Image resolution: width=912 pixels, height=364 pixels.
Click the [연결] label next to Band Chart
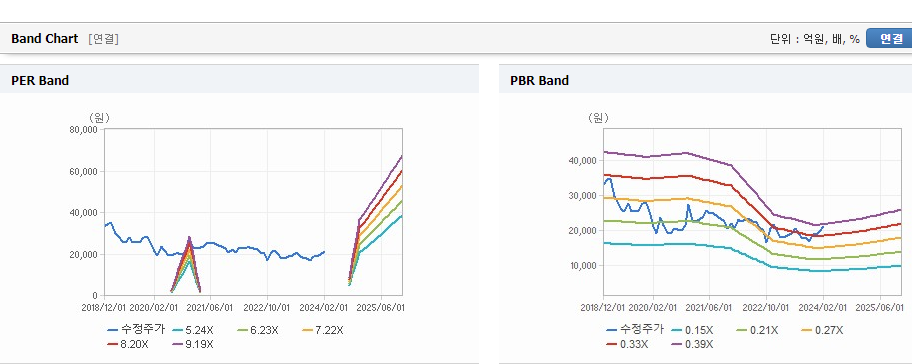click(104, 39)
